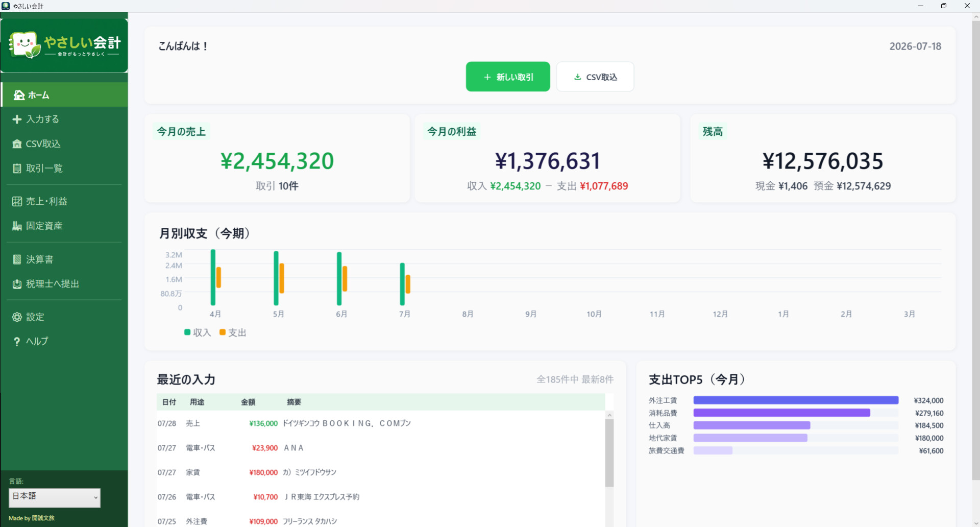This screenshot has width=980, height=527.
Task: Click the 地代家賃 expense bar
Action: click(750, 438)
